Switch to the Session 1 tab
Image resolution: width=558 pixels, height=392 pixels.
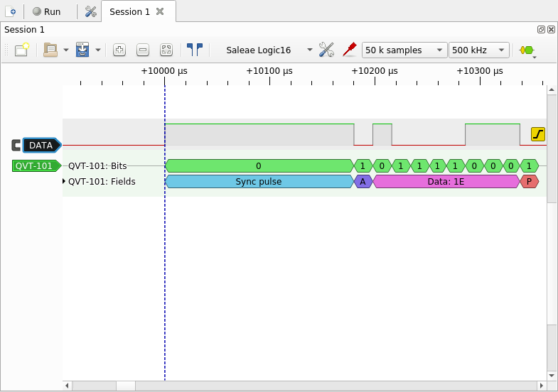pyautogui.click(x=129, y=11)
